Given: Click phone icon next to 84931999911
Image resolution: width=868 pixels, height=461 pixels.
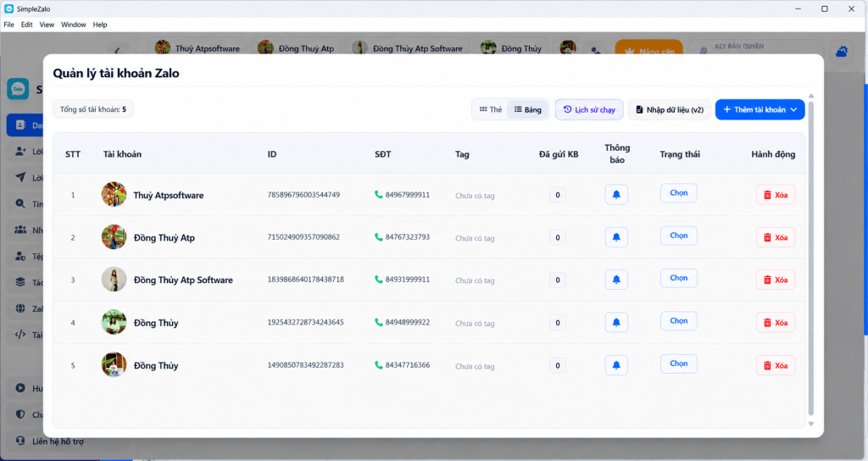Looking at the screenshot, I should (379, 280).
